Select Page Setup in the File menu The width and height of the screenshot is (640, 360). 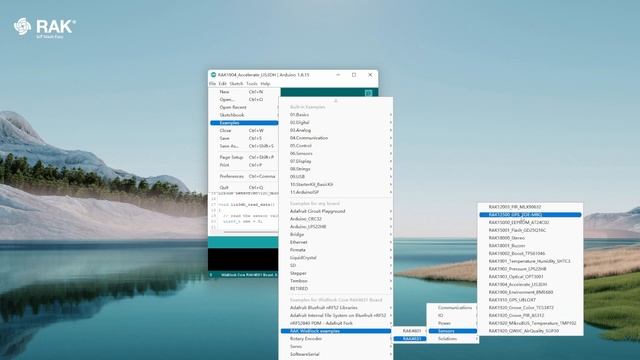244,157
